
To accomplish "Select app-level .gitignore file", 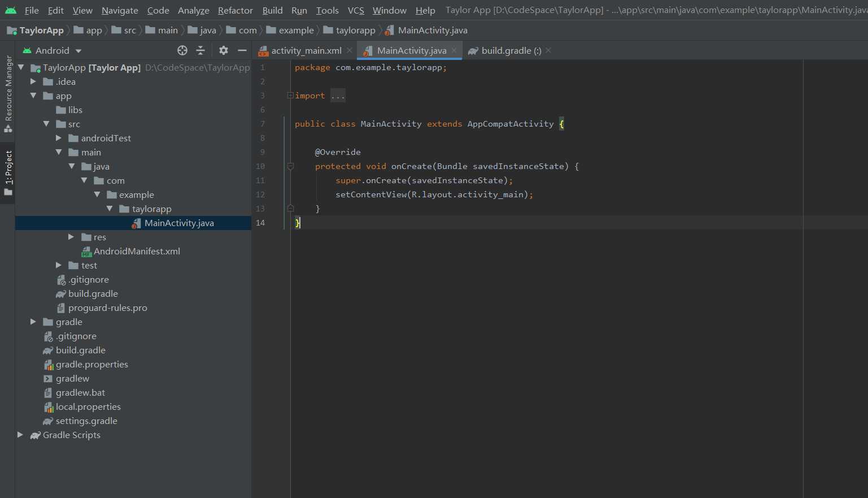I will pyautogui.click(x=82, y=279).
